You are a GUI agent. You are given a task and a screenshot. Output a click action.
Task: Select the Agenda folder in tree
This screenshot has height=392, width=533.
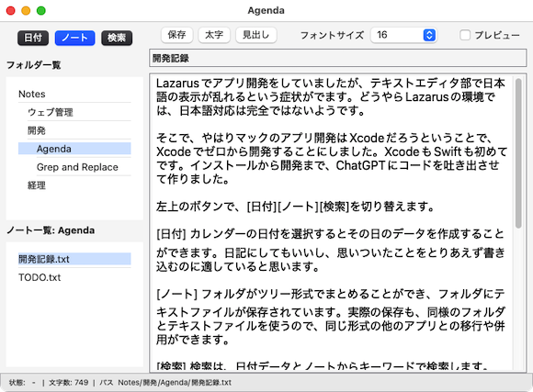[x=74, y=149]
